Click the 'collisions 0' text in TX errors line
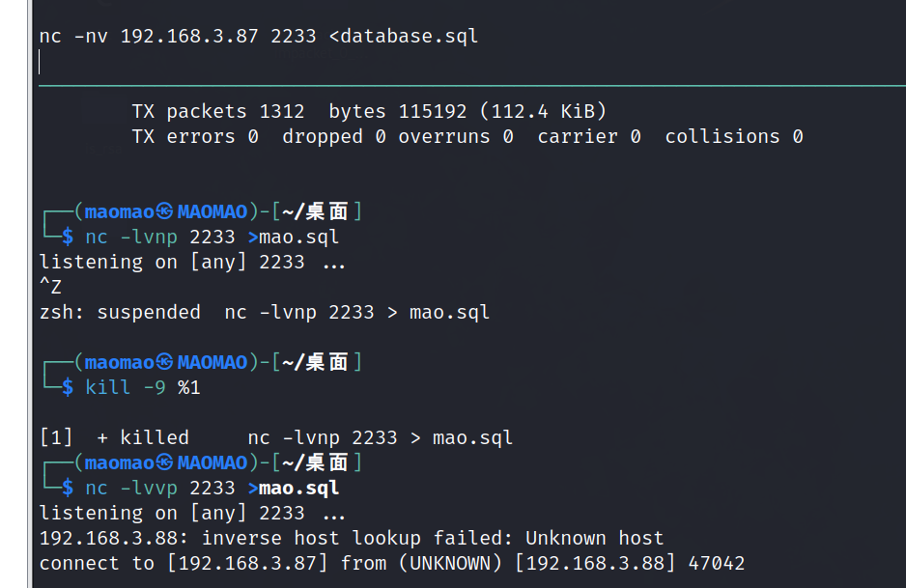 pos(734,136)
